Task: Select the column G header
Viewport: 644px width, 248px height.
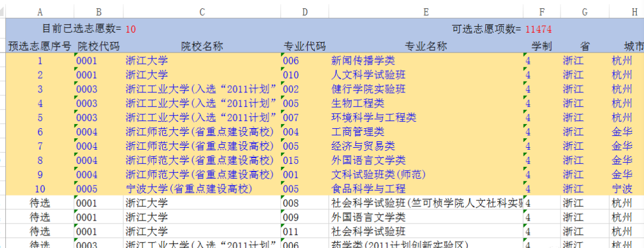Action: point(585,12)
